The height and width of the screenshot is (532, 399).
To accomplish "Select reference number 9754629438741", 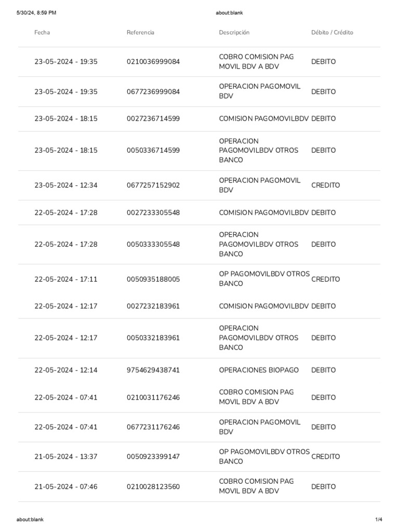I will [153, 370].
